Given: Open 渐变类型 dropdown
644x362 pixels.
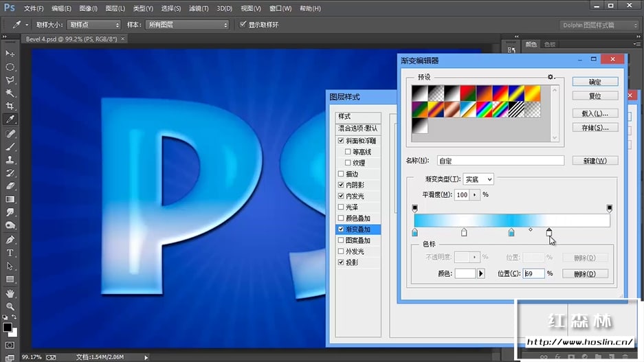Looking at the screenshot, I should [478, 179].
